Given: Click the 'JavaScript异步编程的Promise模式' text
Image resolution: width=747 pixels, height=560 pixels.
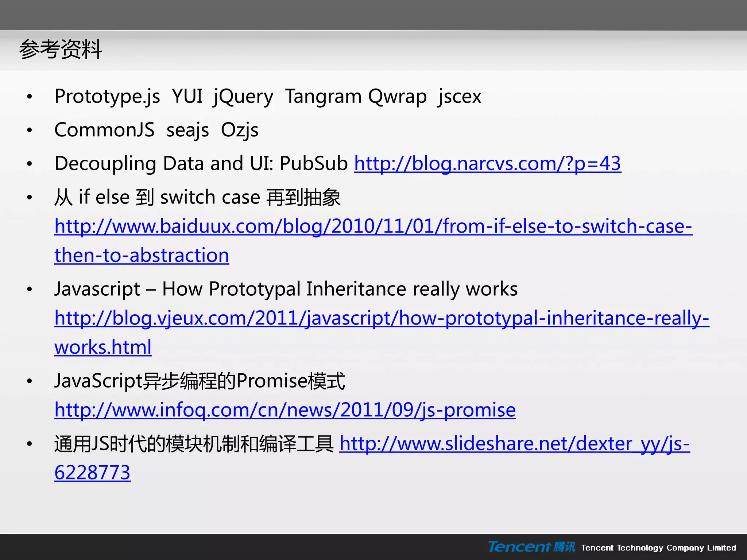Looking at the screenshot, I should click(200, 381).
